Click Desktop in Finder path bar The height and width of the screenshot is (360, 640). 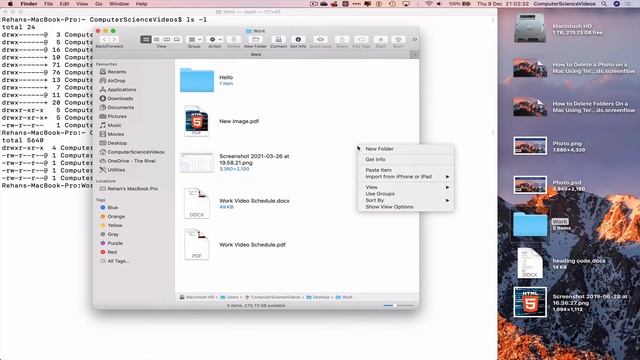pos(318,297)
